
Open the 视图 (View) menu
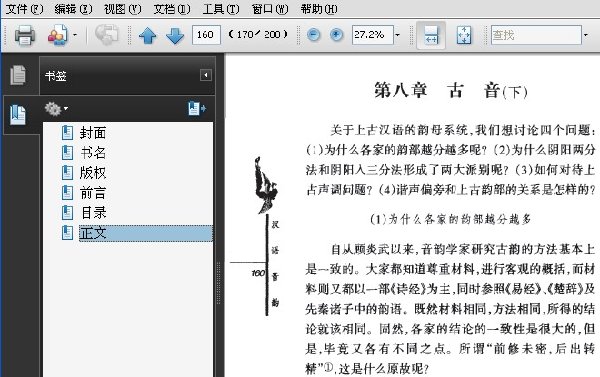[122, 8]
